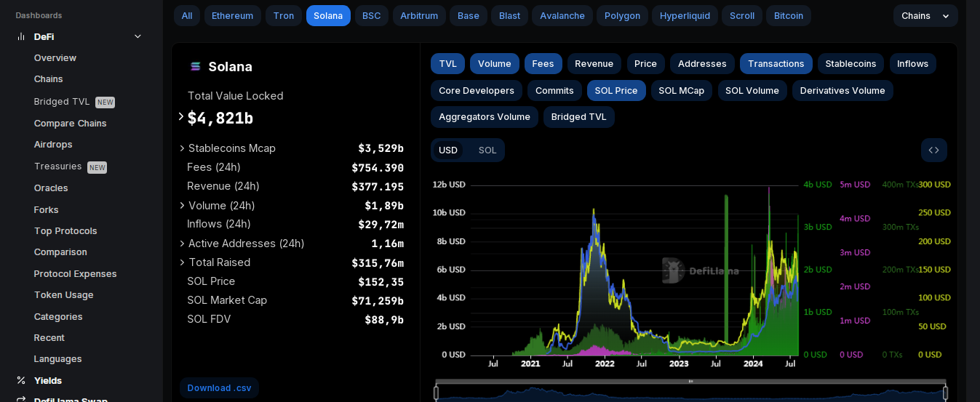Select the All chains tab
The height and width of the screenshot is (402, 980).
click(x=187, y=16)
